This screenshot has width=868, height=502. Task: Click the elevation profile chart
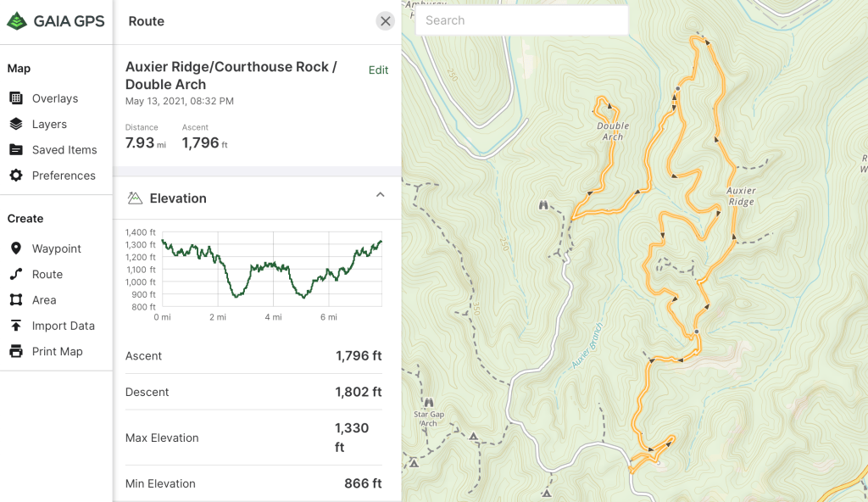click(x=271, y=267)
